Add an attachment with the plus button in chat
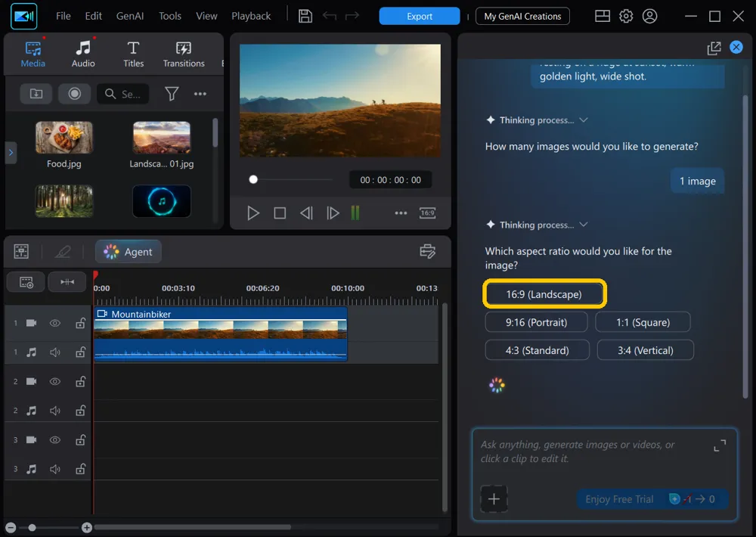Viewport: 756px width, 537px height. click(x=494, y=498)
